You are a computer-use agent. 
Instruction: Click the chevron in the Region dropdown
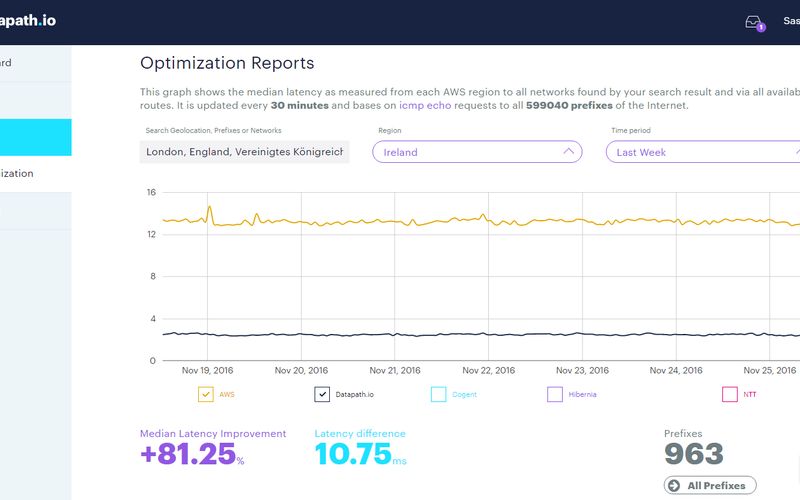click(x=568, y=152)
